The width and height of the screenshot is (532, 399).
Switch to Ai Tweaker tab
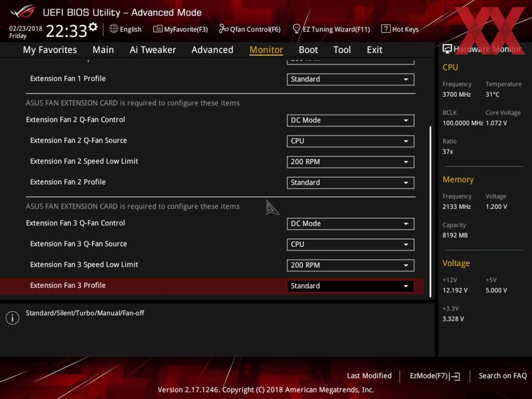pos(153,50)
